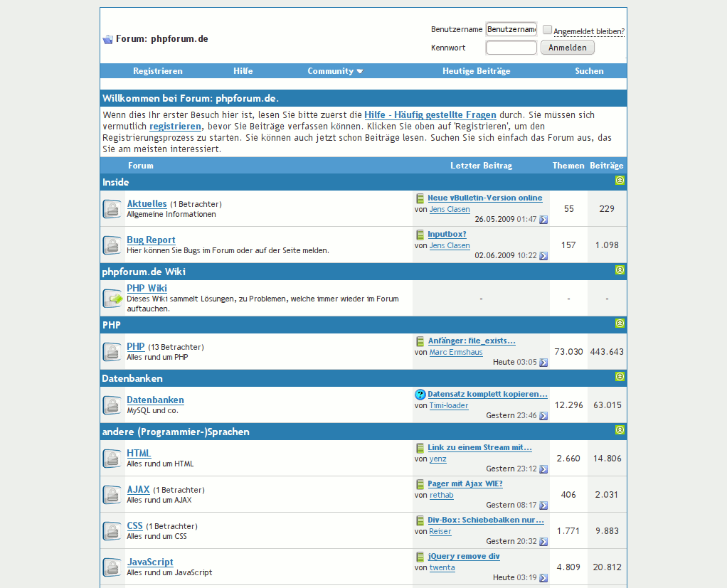Collapse the PHP category section
This screenshot has width=727, height=588.
coord(620,323)
